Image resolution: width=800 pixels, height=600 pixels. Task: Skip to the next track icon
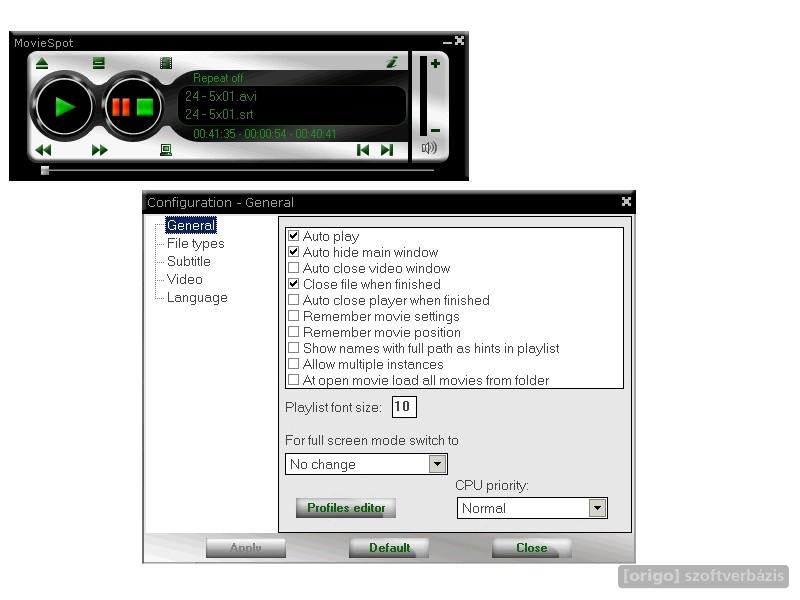tap(387, 150)
